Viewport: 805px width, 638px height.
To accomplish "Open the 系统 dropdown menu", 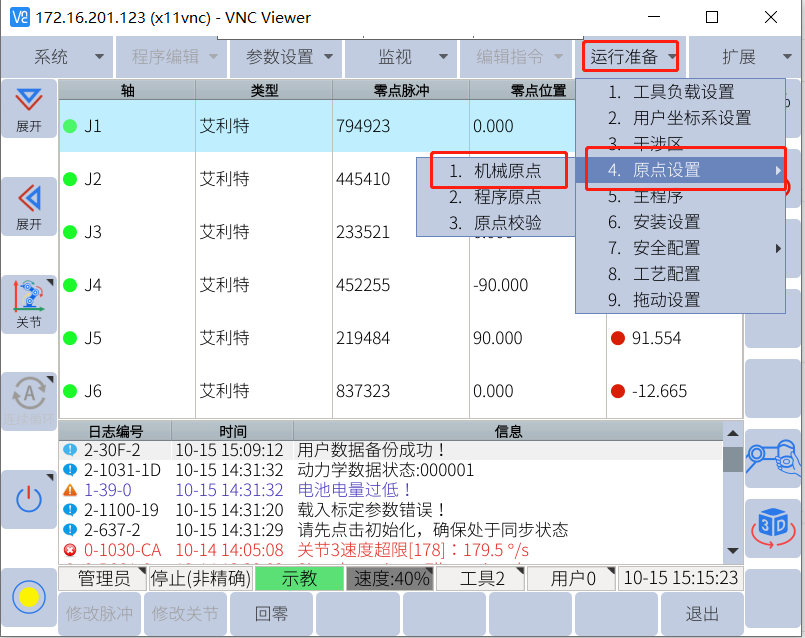I will 56,57.
